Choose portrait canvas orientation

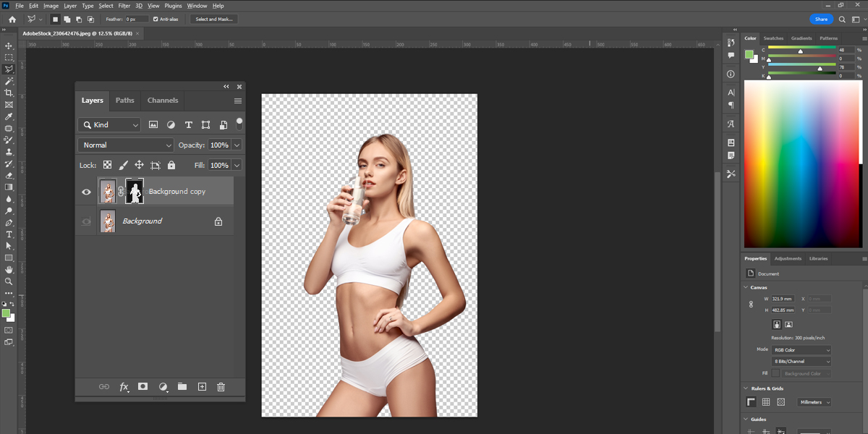[777, 325]
